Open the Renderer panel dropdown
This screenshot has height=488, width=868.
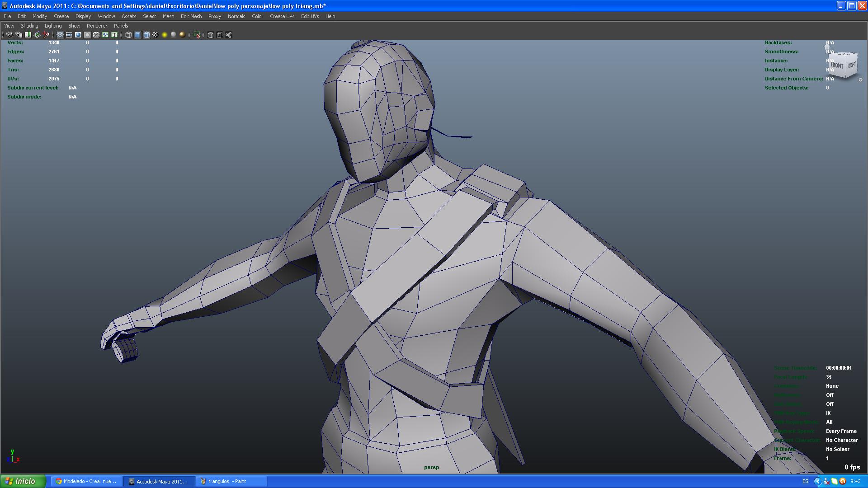[97, 26]
